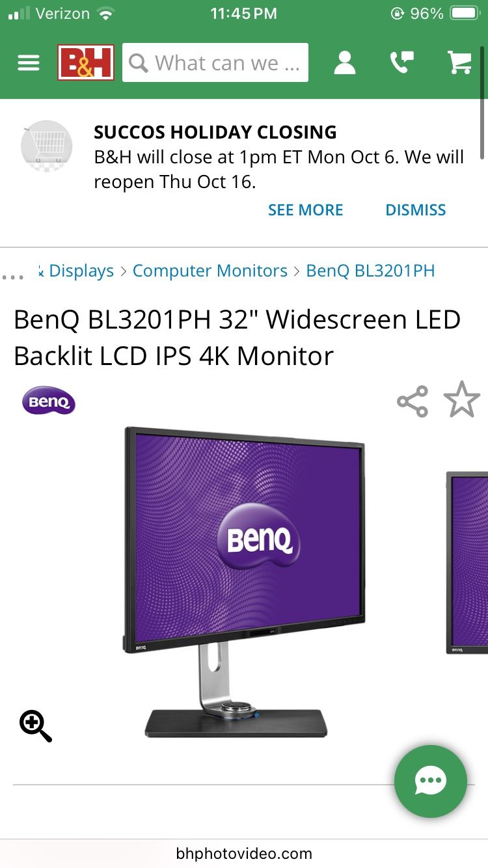Go to Computer Monitors breadcrumb
Viewport: 488px width, 868px height.
pyautogui.click(x=210, y=271)
